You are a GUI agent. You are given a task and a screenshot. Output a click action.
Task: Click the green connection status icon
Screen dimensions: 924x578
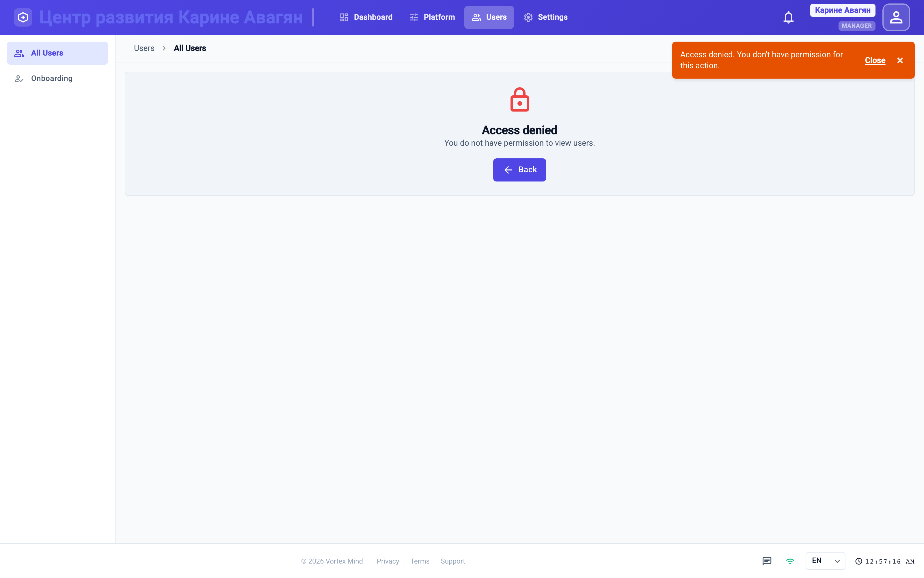(790, 561)
